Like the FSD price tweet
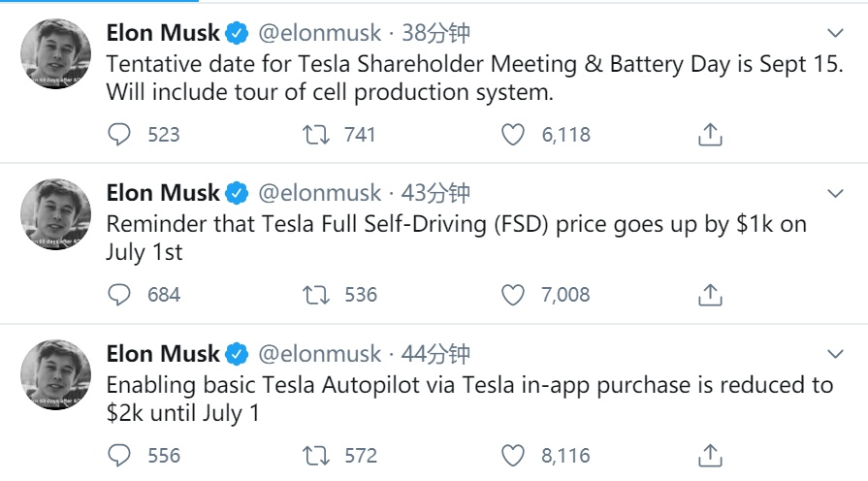The image size is (868, 481). click(x=513, y=294)
